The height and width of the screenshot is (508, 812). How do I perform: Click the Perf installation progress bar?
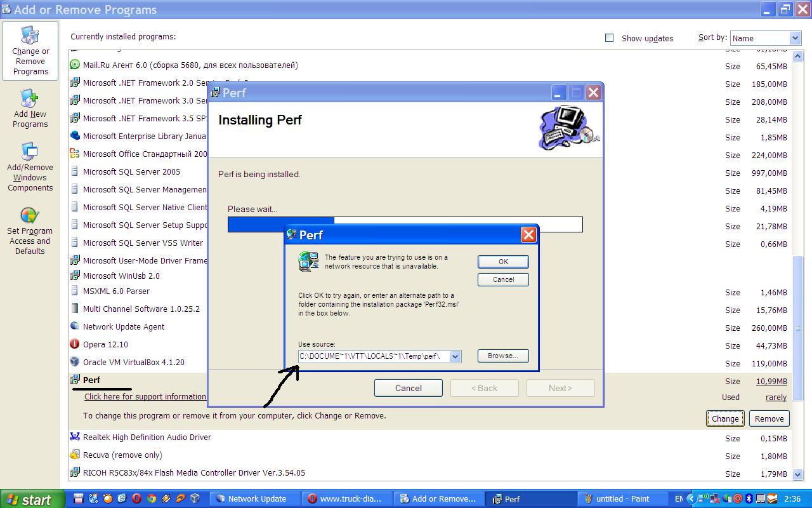point(405,224)
